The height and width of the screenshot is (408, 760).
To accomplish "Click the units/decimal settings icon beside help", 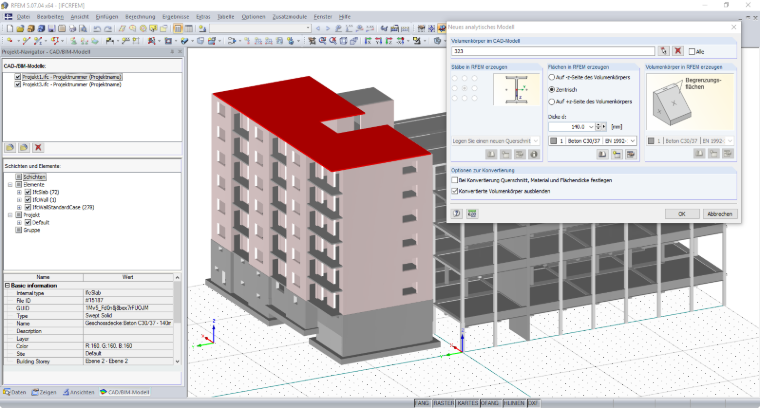I will click(x=472, y=213).
